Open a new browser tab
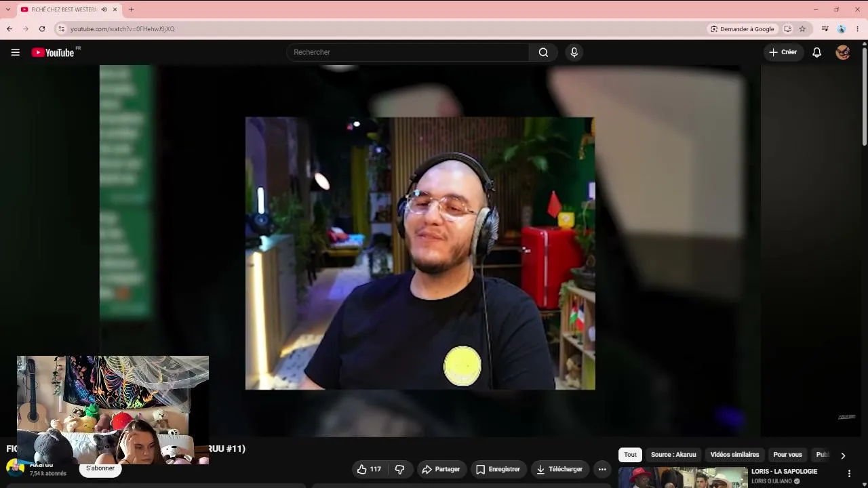This screenshot has height=488, width=868. (x=131, y=9)
